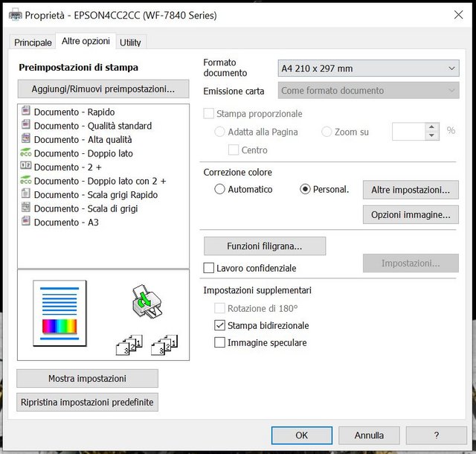The height and width of the screenshot is (454, 476).
Task: Select preset text Documento - 2 +
Action: point(68,167)
